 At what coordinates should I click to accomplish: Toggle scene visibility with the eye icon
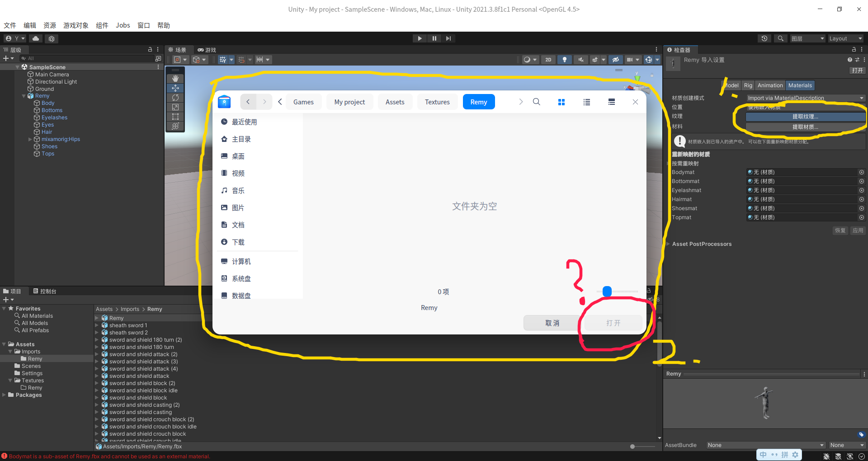(615, 59)
